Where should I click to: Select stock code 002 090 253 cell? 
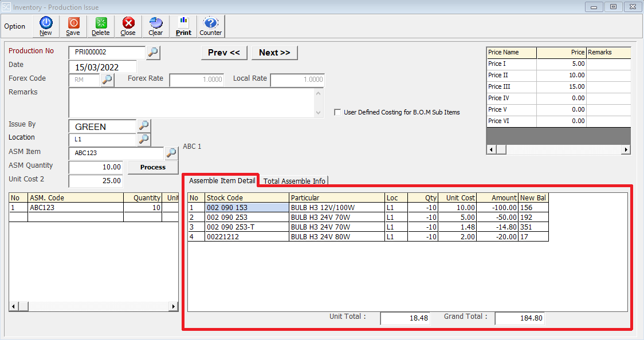247,218
